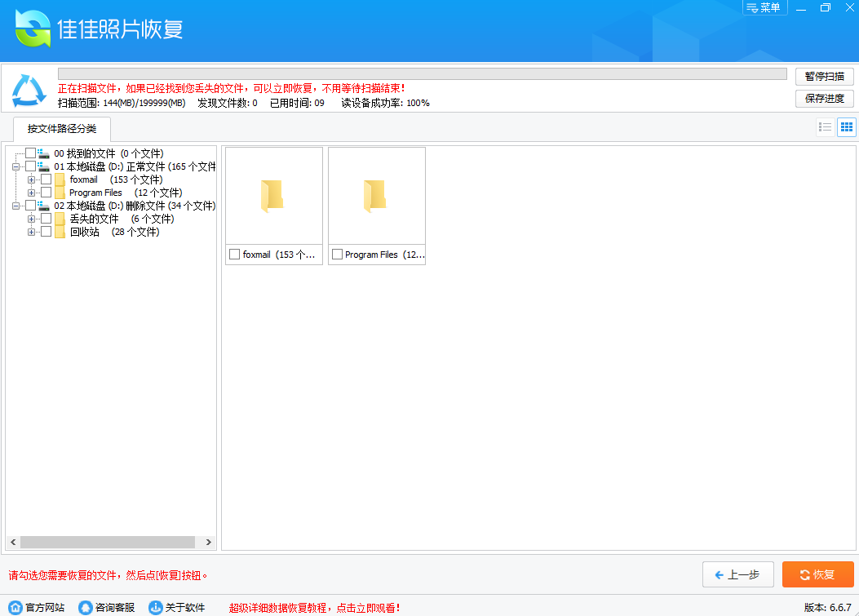This screenshot has height=616, width=859.
Task: Click the orange 恢复 button
Action: pyautogui.click(x=817, y=574)
